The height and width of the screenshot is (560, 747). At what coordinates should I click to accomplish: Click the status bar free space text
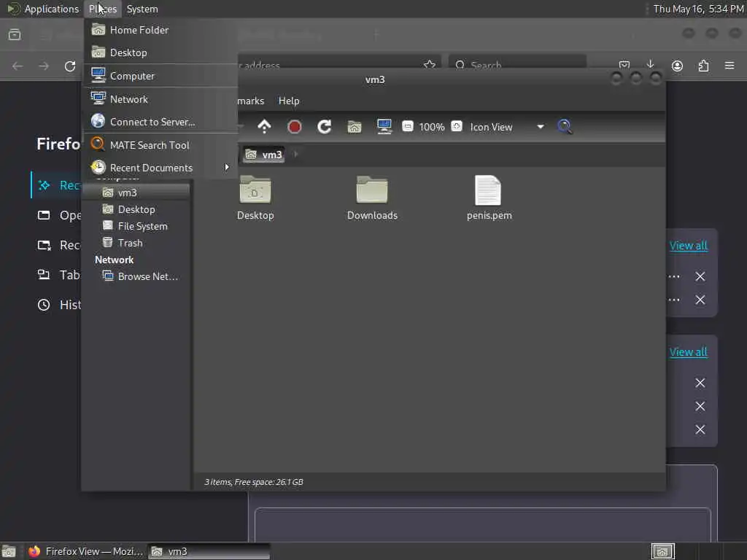[254, 482]
